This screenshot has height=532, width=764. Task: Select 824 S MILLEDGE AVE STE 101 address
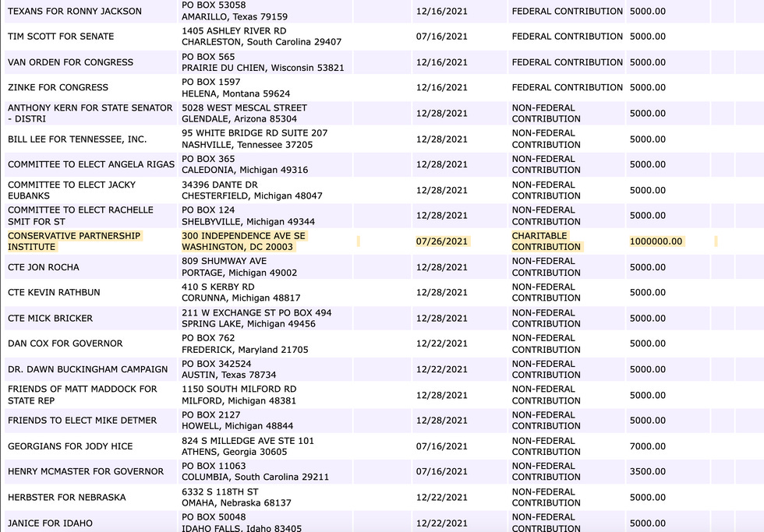[248, 446]
